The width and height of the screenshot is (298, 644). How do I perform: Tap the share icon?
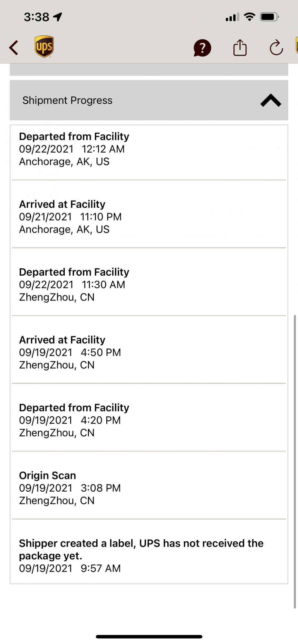[x=240, y=48]
